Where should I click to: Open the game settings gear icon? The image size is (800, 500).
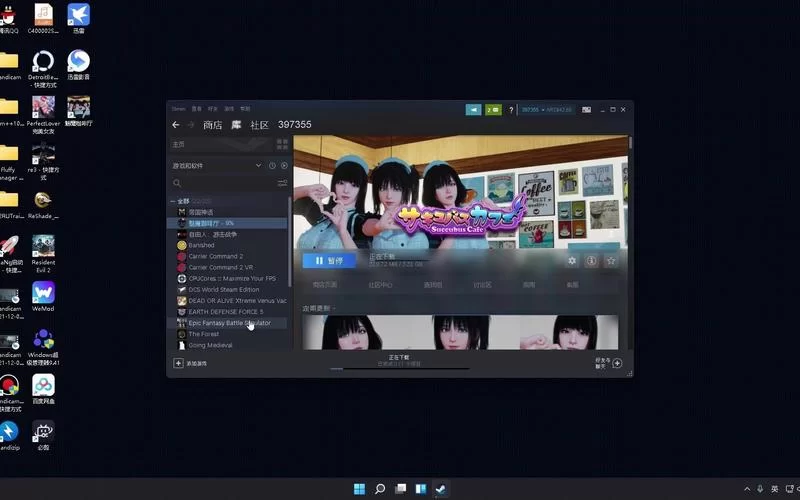(x=572, y=261)
